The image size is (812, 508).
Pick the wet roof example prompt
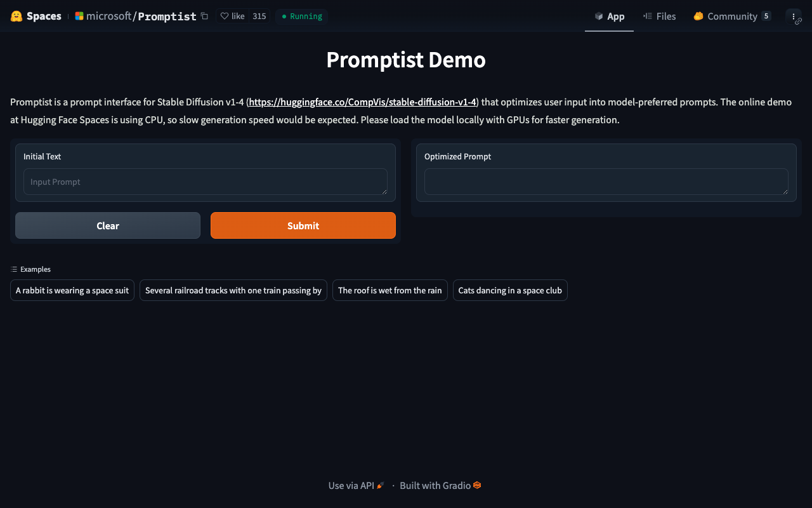point(390,291)
